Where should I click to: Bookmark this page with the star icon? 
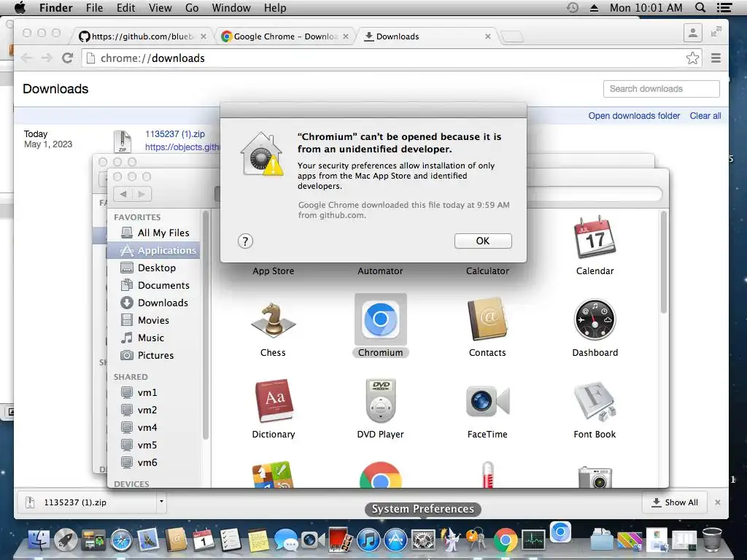click(x=693, y=58)
